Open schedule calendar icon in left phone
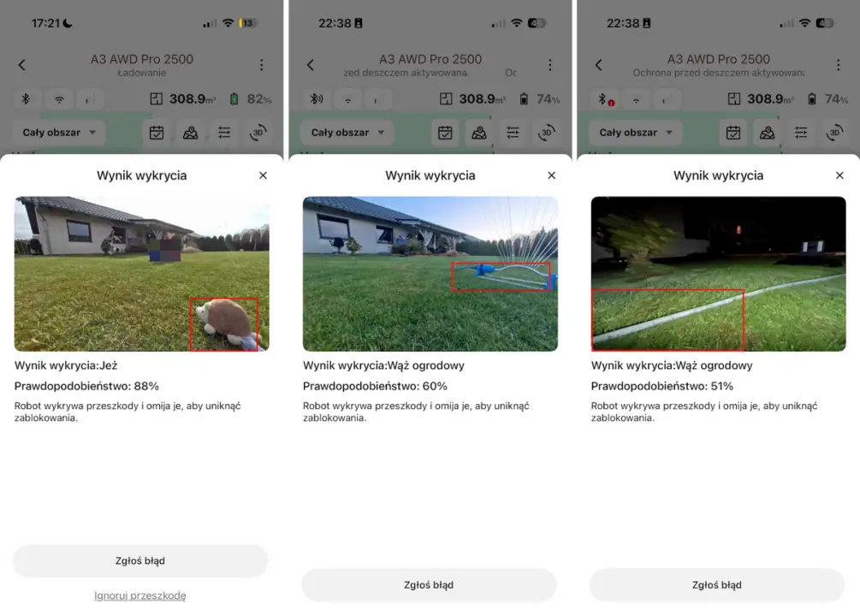The height and width of the screenshot is (616, 860). 157,133
